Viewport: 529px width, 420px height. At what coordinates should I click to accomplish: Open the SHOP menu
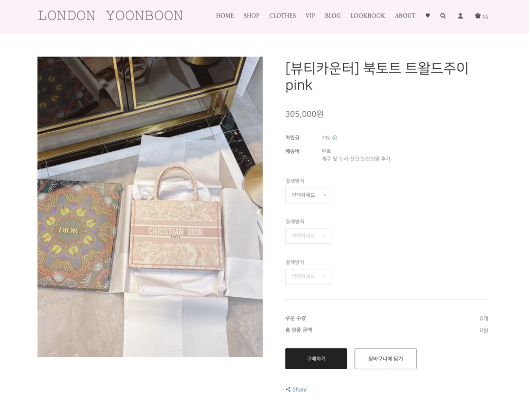pyautogui.click(x=251, y=15)
